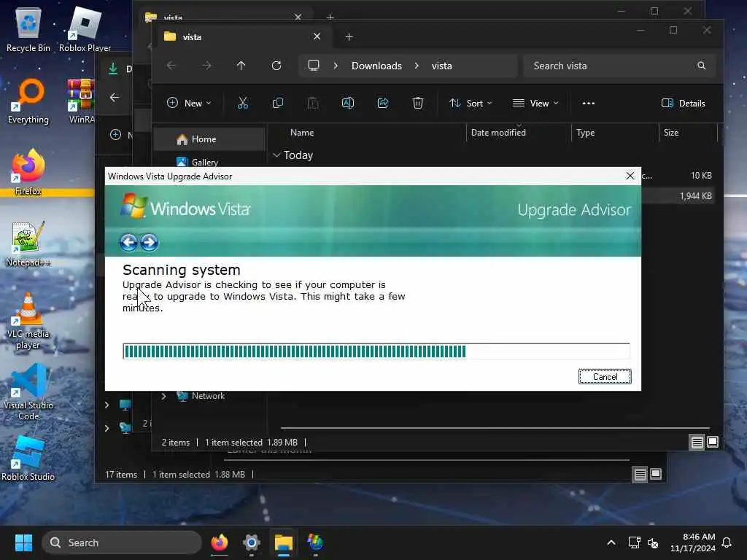Add a new tab in front Explorer
The height and width of the screenshot is (560, 747).
(x=349, y=36)
